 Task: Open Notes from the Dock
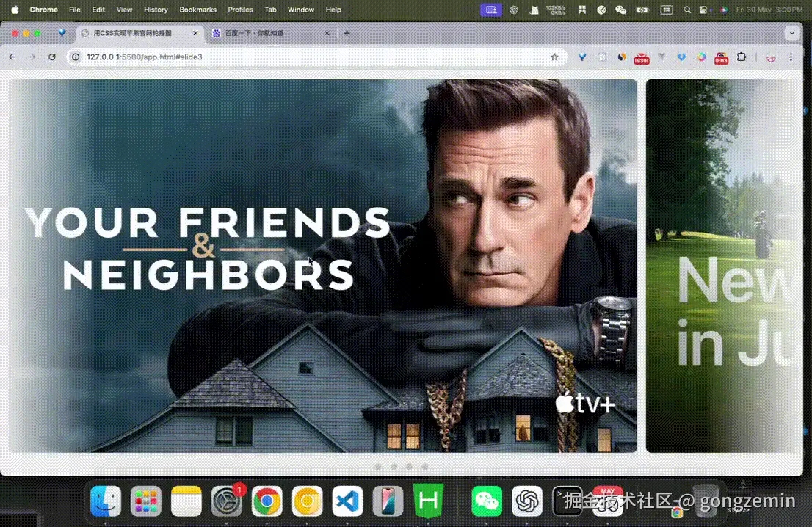coord(186,501)
